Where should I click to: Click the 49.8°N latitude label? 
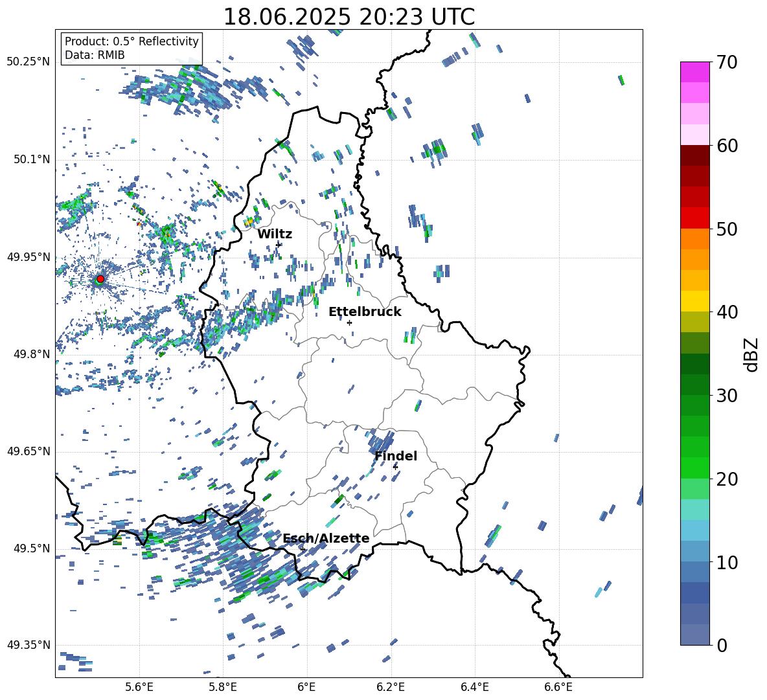32,354
